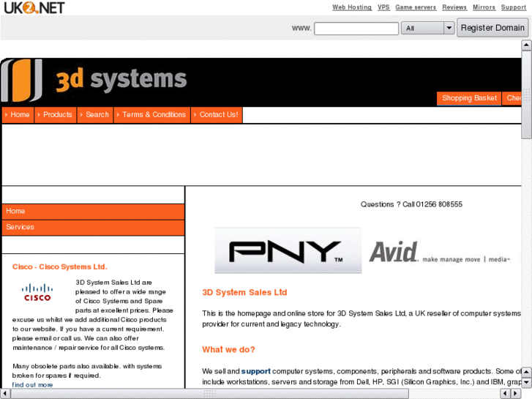This screenshot has width=532, height=399.
Task: Follow the bold support link in text
Action: [x=256, y=371]
